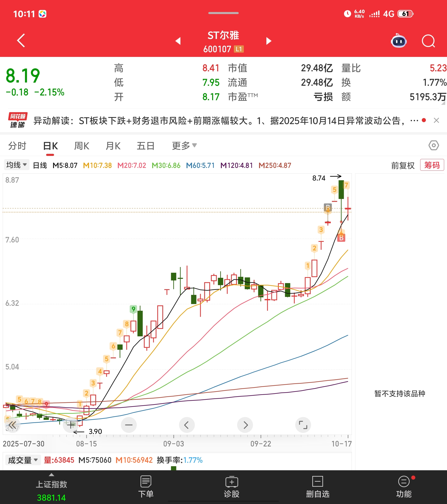Open the search magnifier icon
Viewport: 447px width, 504px height.
[428, 41]
